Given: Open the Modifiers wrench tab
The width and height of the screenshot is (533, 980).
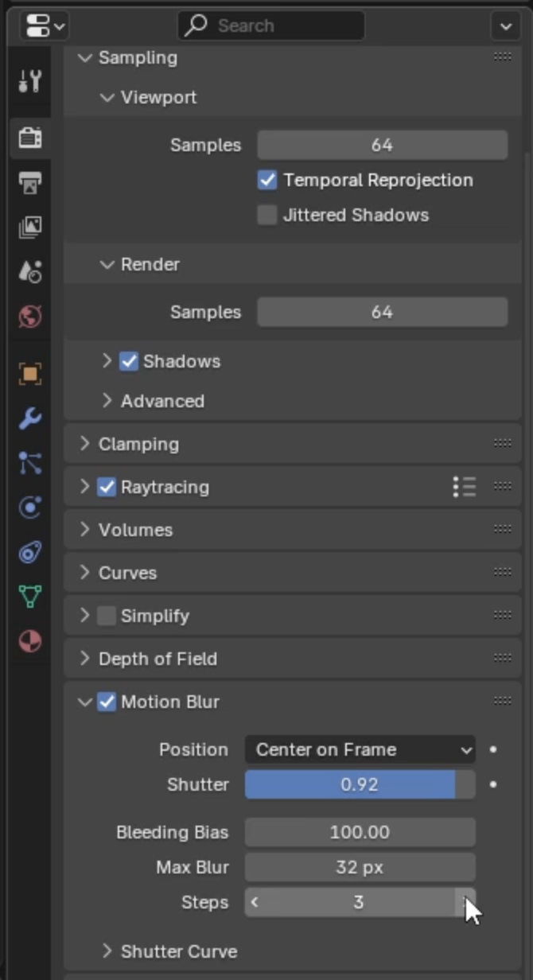Looking at the screenshot, I should (x=29, y=418).
